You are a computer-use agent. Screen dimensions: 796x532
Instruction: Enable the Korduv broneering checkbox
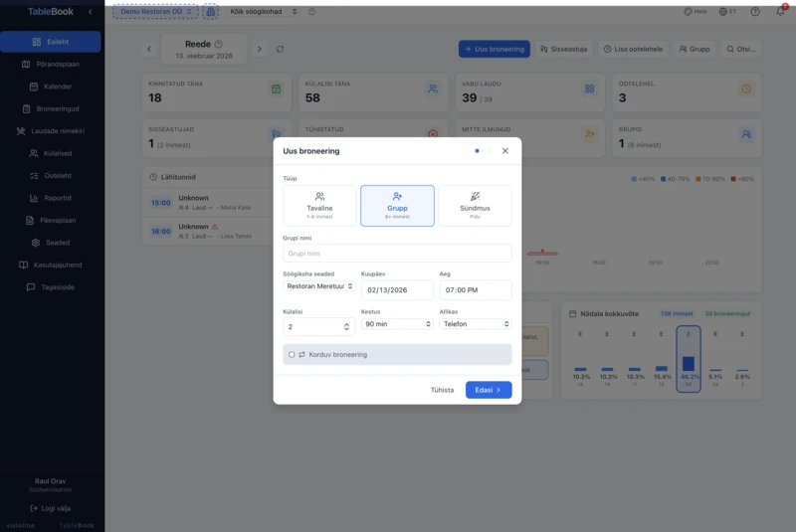(x=292, y=354)
